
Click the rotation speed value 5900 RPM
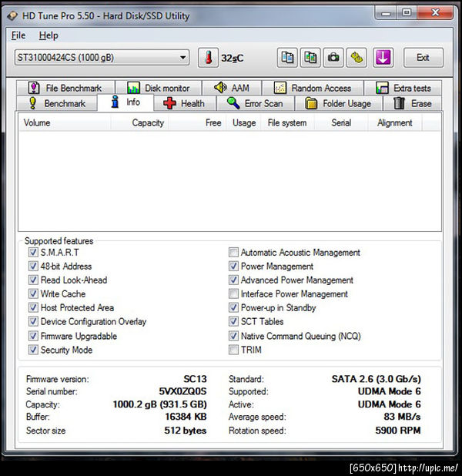pos(398,431)
